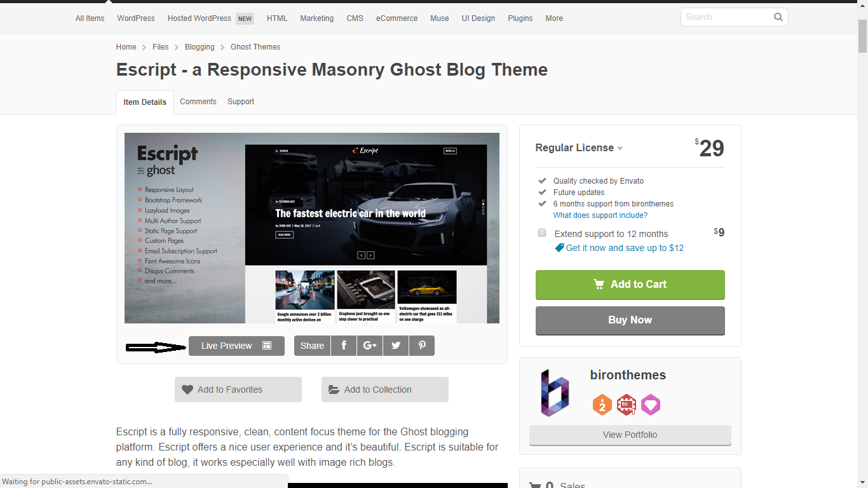Click the blue tag icon near save offer
The image size is (868, 488).
point(559,248)
